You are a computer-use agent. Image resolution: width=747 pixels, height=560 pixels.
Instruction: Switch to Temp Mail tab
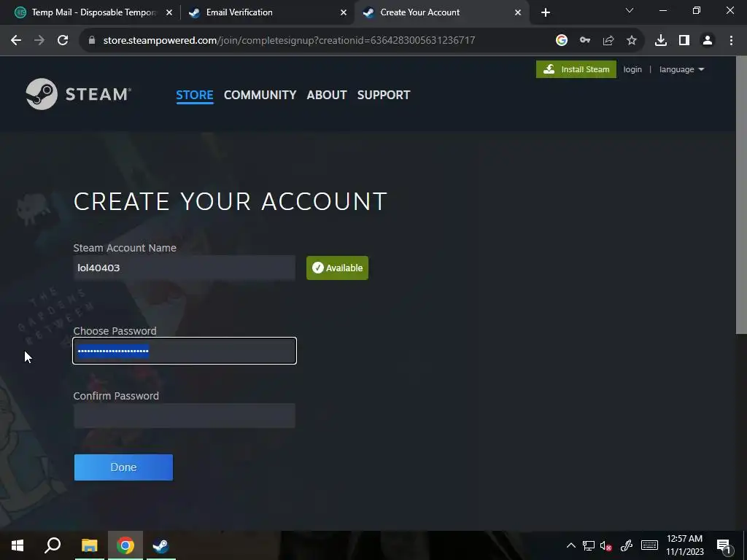pyautogui.click(x=93, y=12)
